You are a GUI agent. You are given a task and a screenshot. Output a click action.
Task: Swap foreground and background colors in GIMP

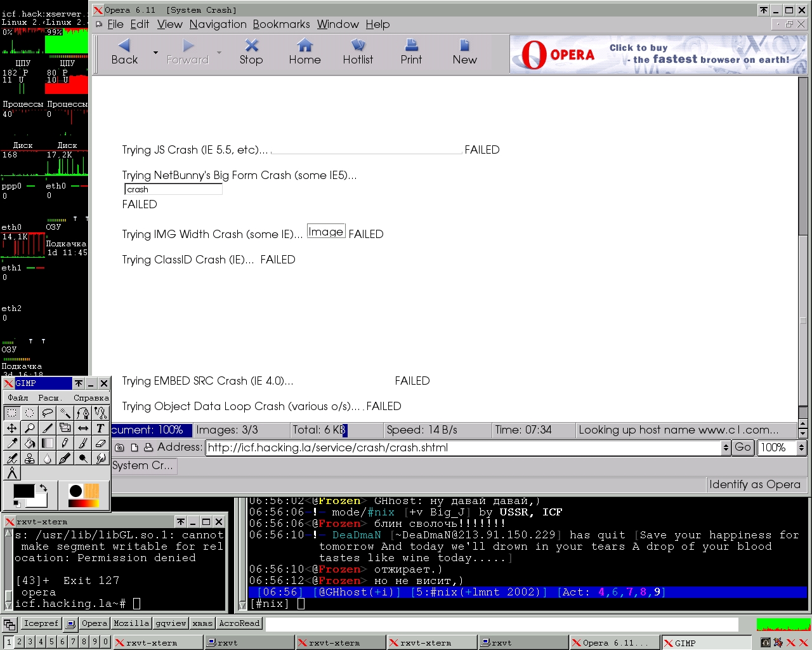tap(43, 488)
